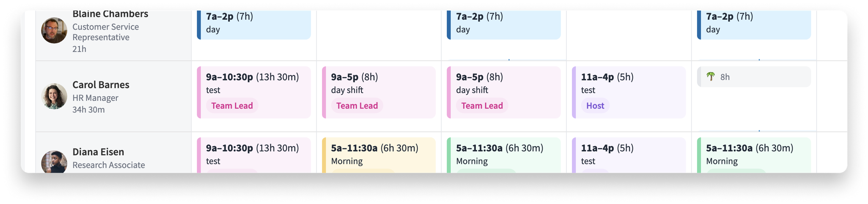868x204 pixels.
Task: Click the Diana Eisen name link
Action: coord(98,152)
